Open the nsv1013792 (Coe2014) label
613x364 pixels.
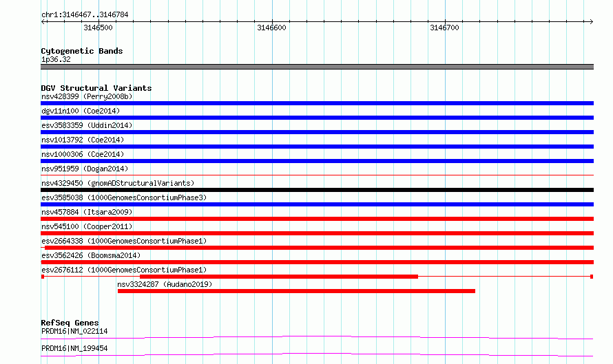(x=83, y=140)
